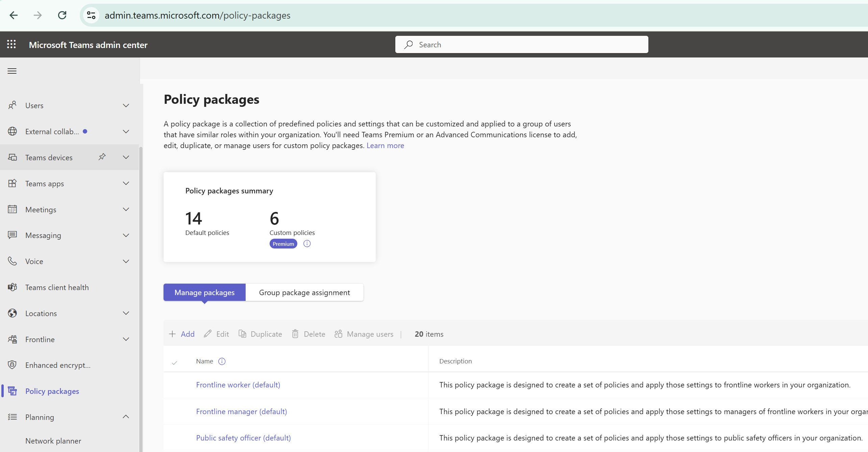Screen dimensions: 868x452
Task: Click the Name column info icon
Action: (x=222, y=361)
